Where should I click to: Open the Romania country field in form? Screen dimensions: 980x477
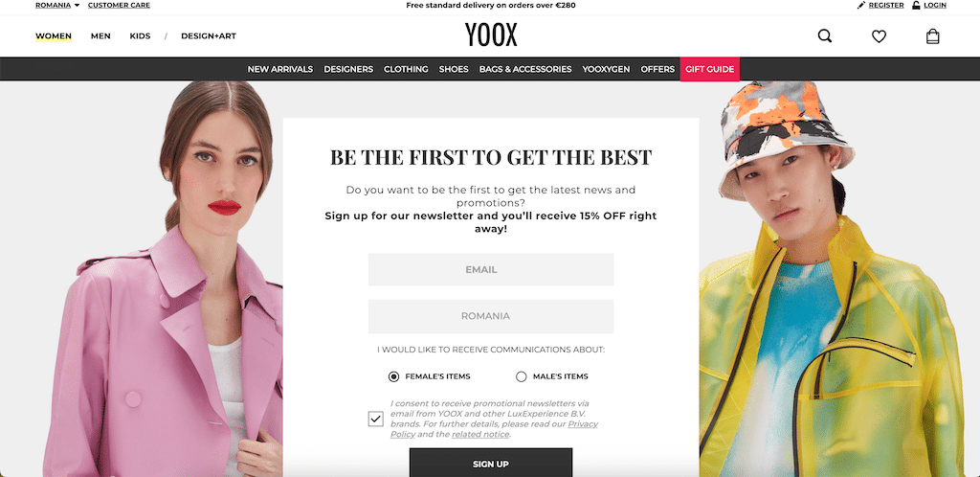coord(491,316)
